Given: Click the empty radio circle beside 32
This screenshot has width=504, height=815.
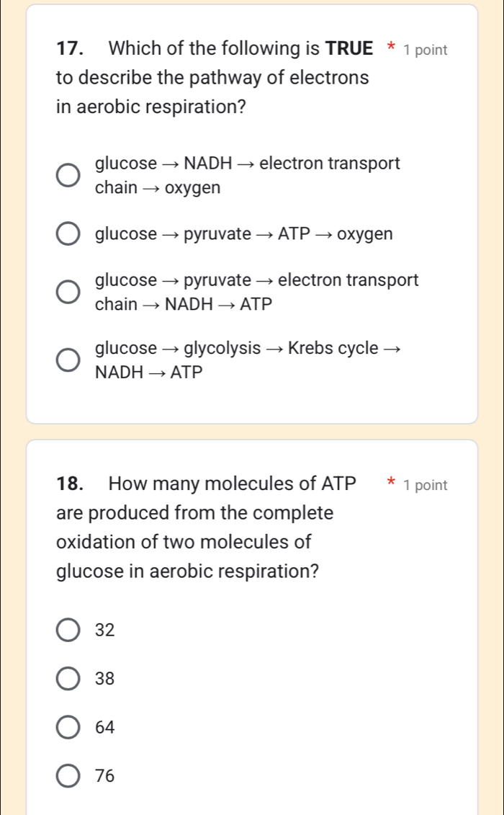Looking at the screenshot, I should coord(68,630).
